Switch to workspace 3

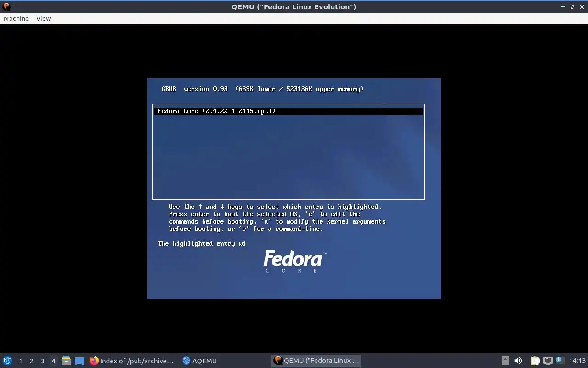(42, 361)
